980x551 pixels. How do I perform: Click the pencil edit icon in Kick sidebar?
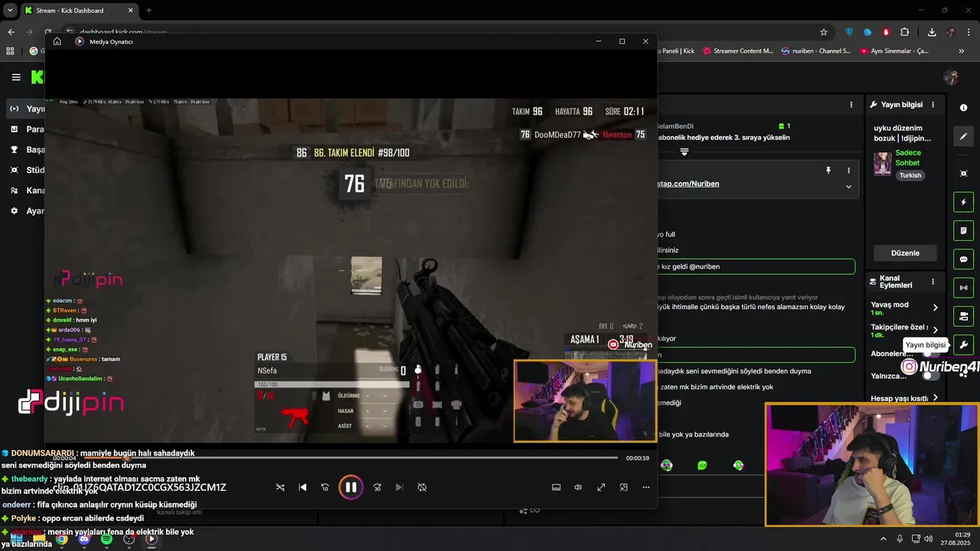tap(963, 136)
